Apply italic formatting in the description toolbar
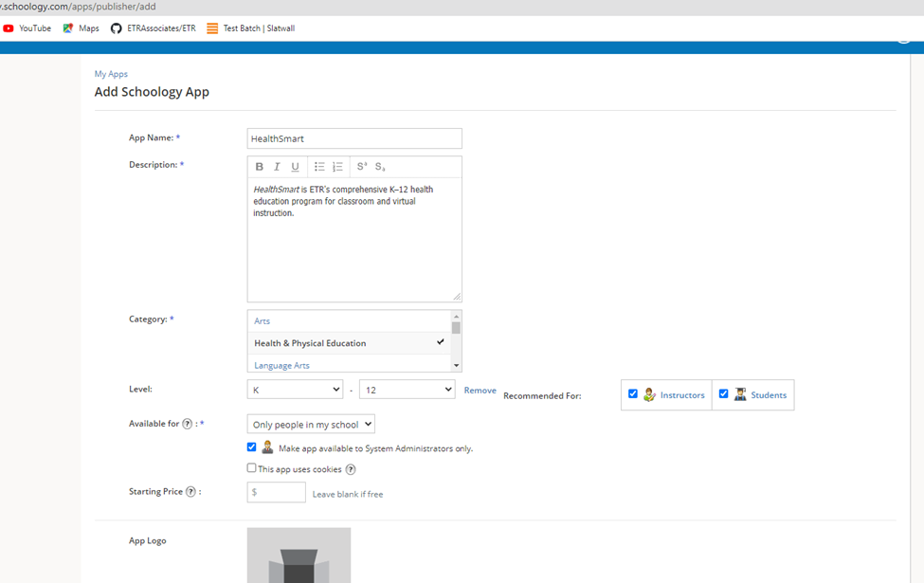 pyautogui.click(x=276, y=166)
